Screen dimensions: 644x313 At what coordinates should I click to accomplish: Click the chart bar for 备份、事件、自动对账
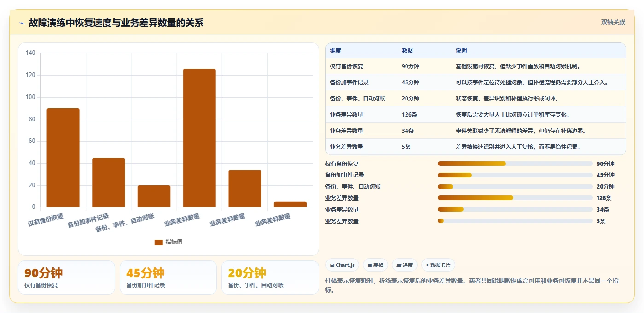pos(154,196)
